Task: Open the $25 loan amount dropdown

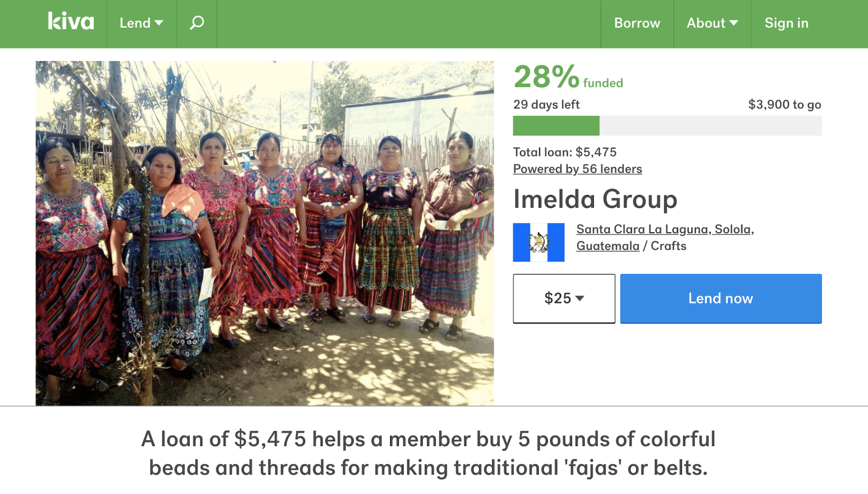Action: pyautogui.click(x=563, y=298)
